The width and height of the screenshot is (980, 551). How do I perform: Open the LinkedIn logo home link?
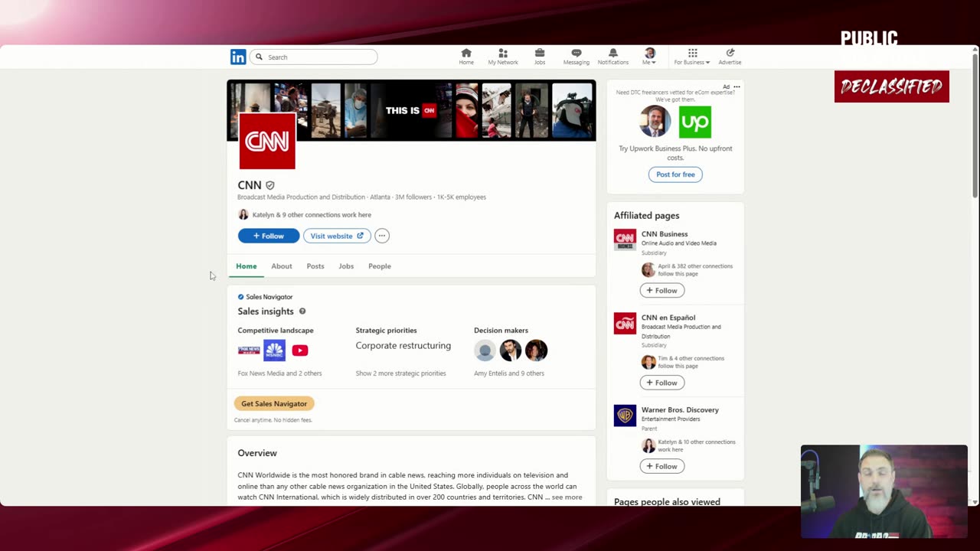238,57
